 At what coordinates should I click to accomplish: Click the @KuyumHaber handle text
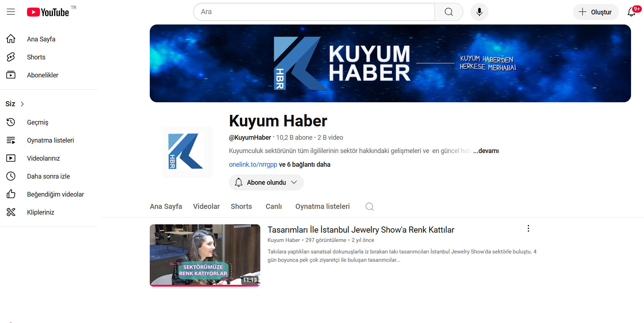[x=250, y=138]
